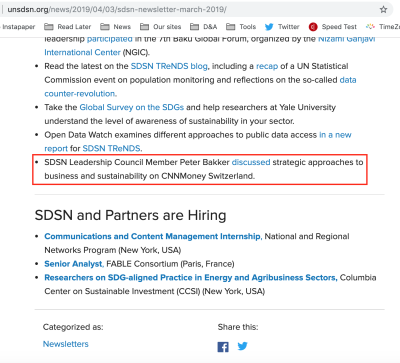Image resolution: width=400 pixels, height=363 pixels.
Task: Open the Tools bookmark folder
Action: point(241,27)
